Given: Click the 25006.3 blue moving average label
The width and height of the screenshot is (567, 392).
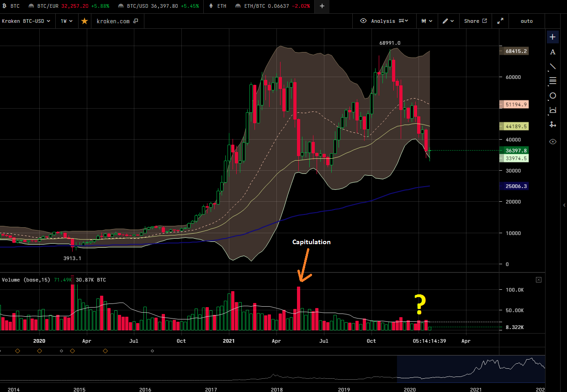Looking at the screenshot, I should (x=515, y=186).
